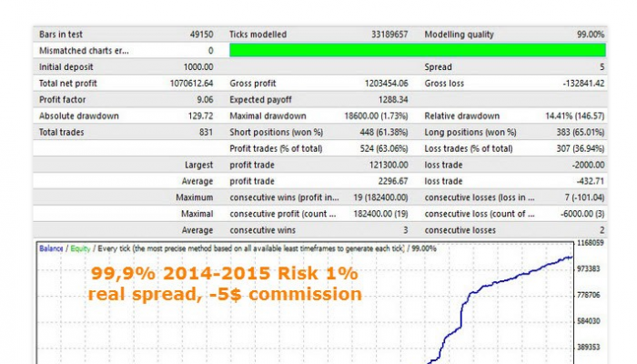The height and width of the screenshot is (364, 637).
Task: Select Loss trades value 307 (36.94%)
Action: (581, 148)
